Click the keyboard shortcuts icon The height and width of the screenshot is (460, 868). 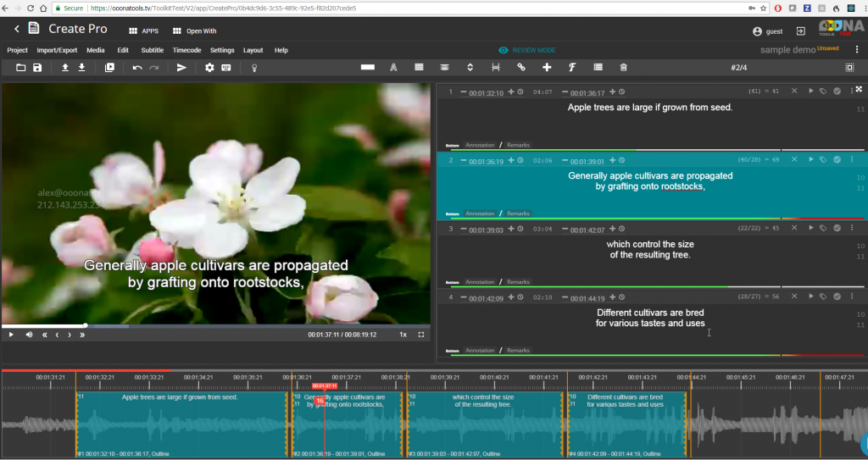coord(226,68)
